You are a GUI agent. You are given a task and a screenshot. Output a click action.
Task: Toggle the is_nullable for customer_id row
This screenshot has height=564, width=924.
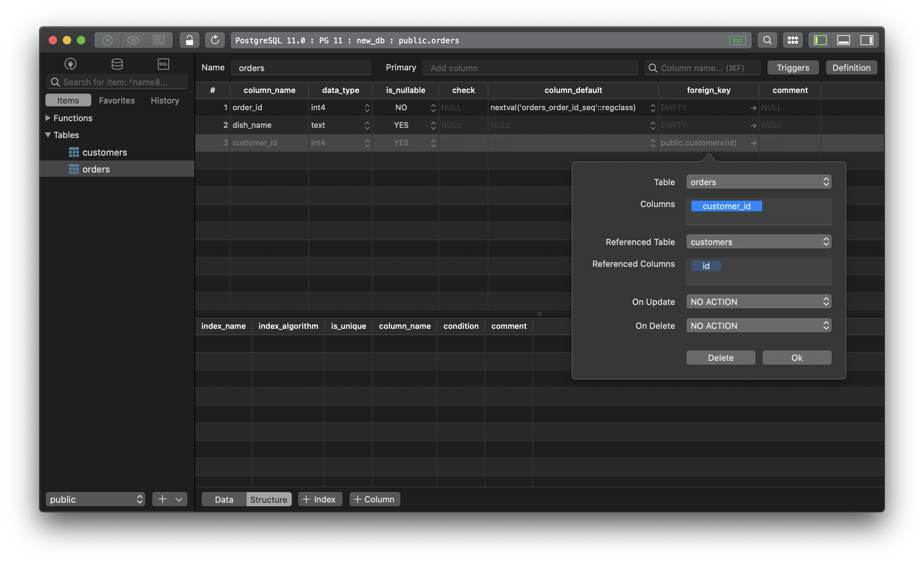[x=433, y=143]
